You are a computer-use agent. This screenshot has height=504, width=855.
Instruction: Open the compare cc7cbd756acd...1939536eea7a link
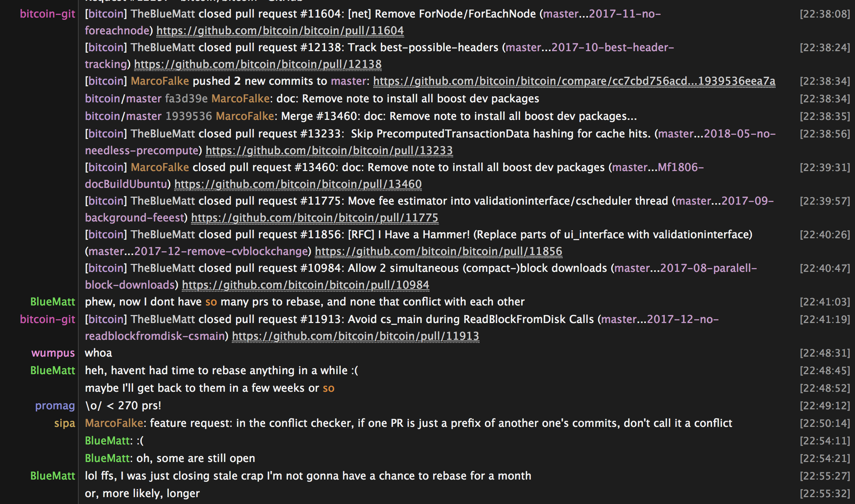(x=574, y=81)
